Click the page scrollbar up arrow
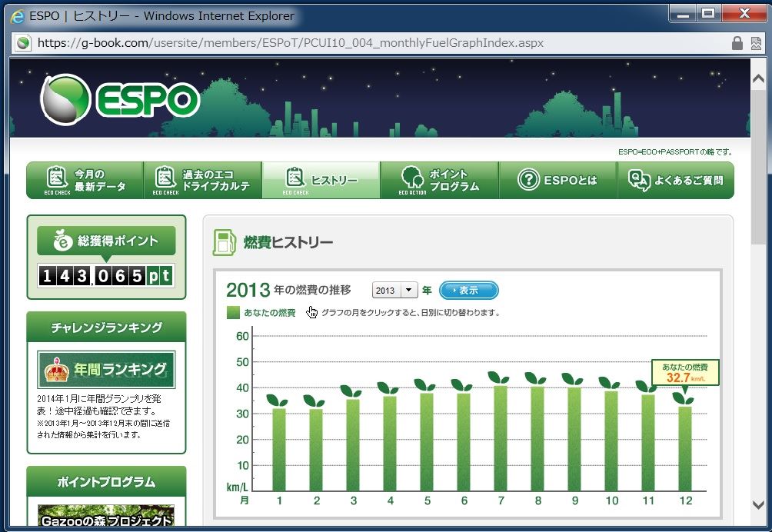 (759, 78)
